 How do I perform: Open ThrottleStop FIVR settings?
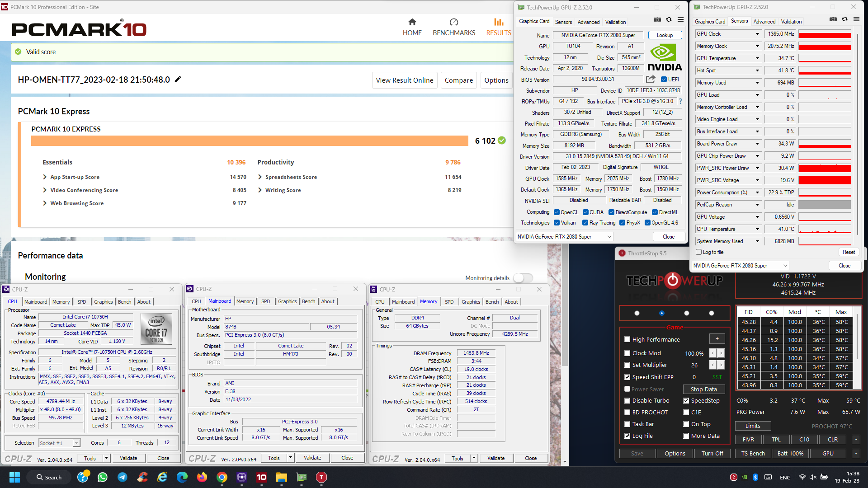[x=748, y=439]
